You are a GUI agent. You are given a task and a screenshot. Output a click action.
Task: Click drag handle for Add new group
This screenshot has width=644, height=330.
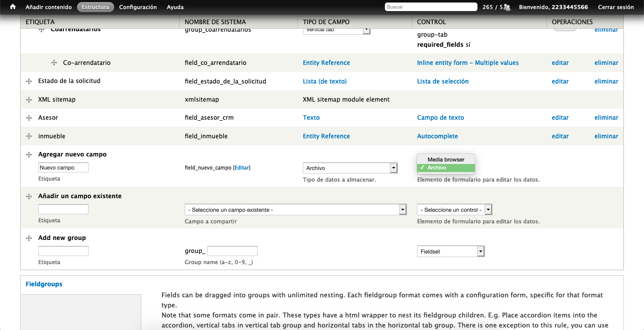click(29, 238)
